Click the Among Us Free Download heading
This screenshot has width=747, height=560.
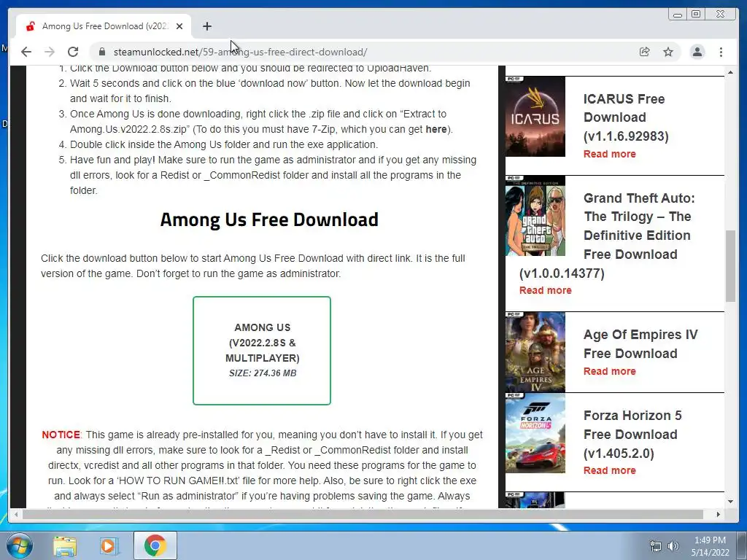point(269,219)
